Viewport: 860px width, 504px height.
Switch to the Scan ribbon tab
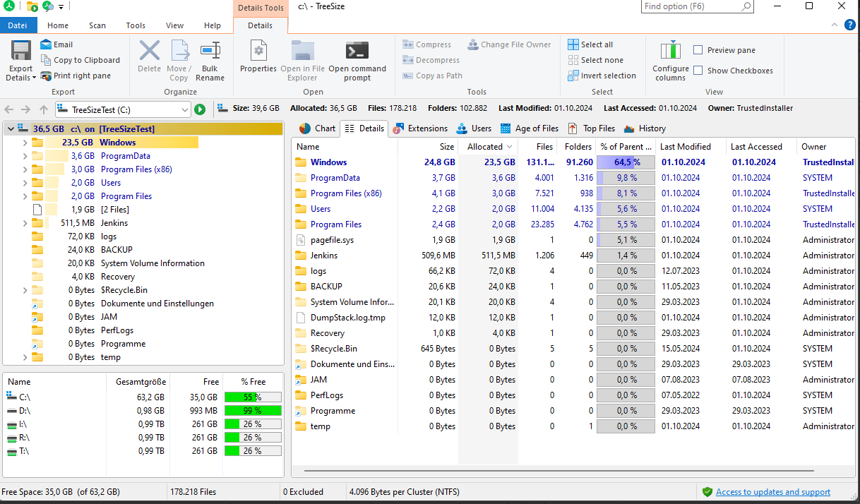97,25
